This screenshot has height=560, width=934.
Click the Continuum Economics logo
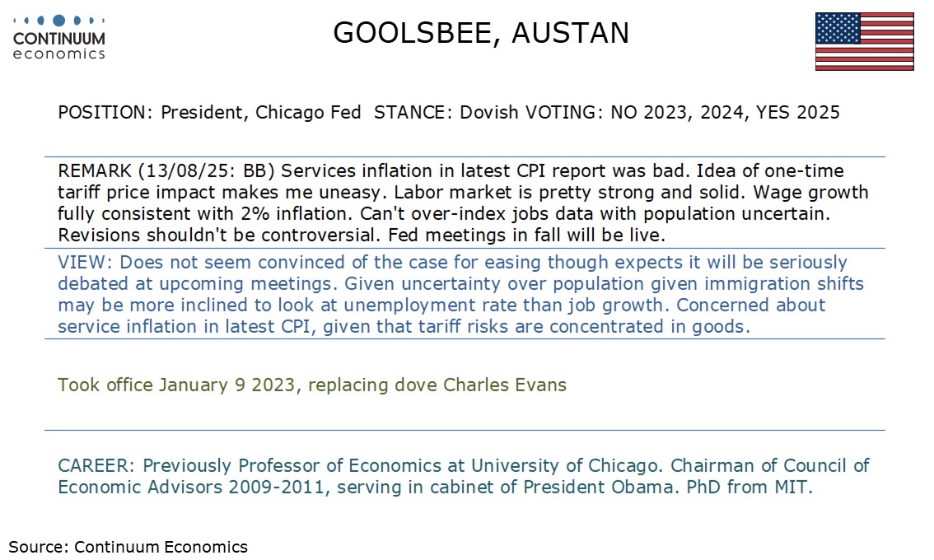[59, 38]
